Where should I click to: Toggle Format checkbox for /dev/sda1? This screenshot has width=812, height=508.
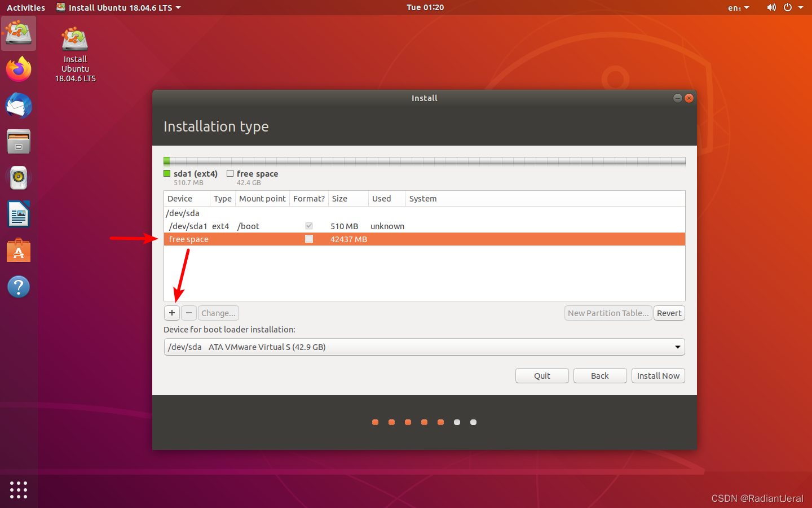309,226
